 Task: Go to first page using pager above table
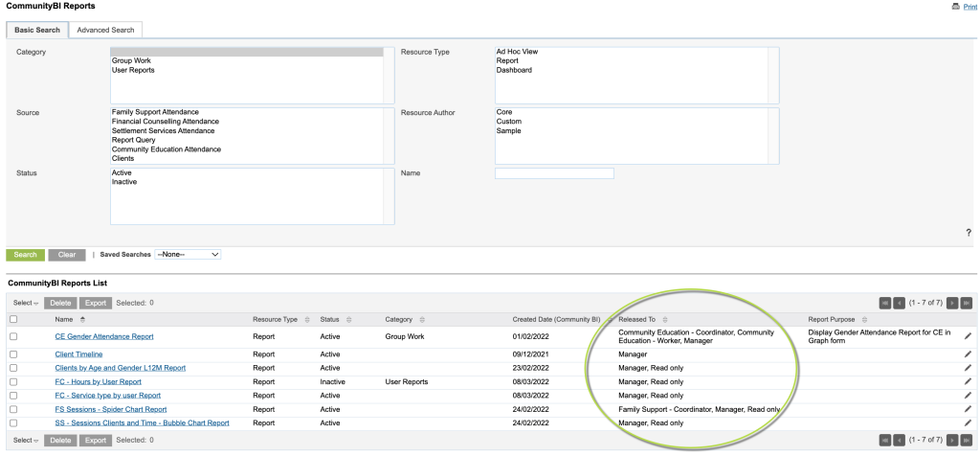pyautogui.click(x=885, y=303)
